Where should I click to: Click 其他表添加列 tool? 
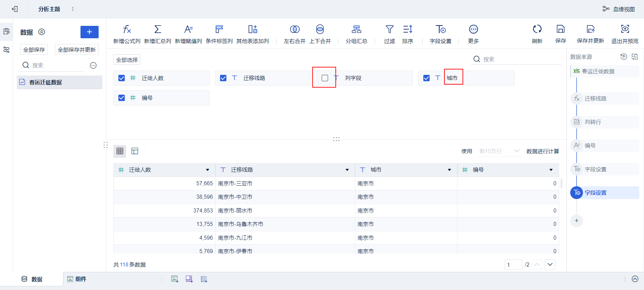point(253,34)
